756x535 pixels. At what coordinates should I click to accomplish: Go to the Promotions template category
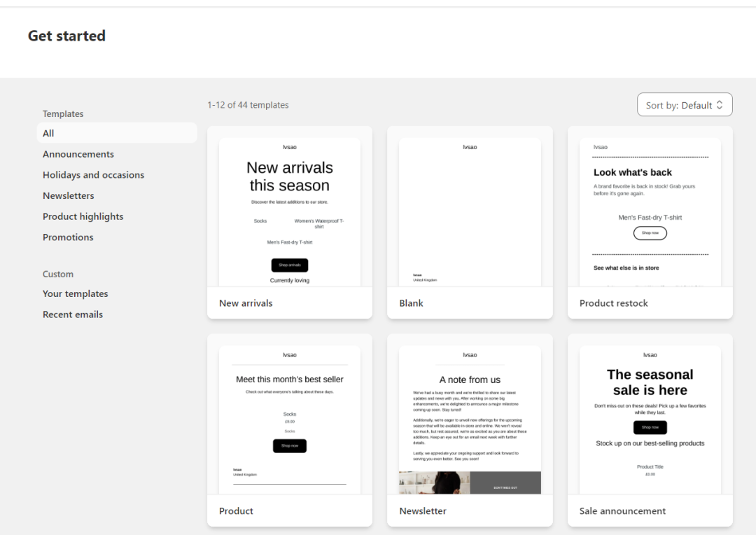pos(68,237)
